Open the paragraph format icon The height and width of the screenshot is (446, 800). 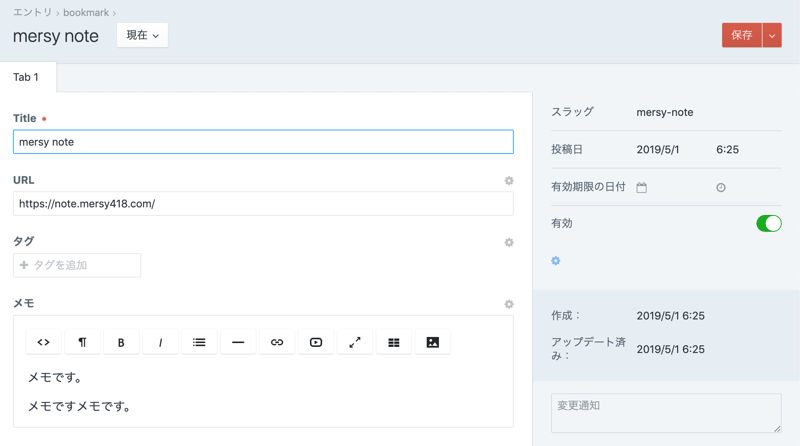click(82, 342)
